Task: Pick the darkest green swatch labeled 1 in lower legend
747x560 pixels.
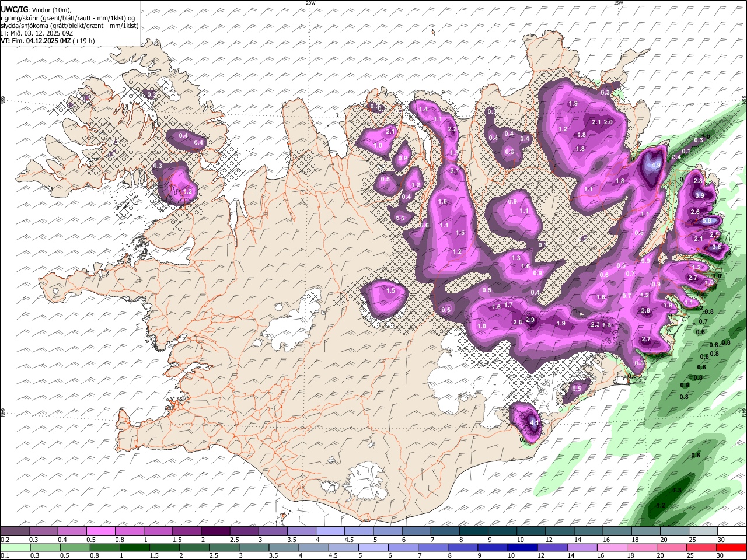Action: point(134,547)
